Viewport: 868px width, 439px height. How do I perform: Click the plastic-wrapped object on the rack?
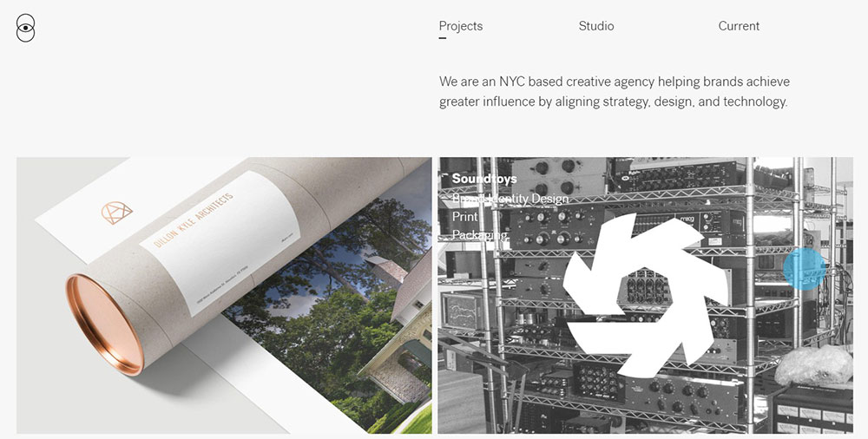coord(813,365)
